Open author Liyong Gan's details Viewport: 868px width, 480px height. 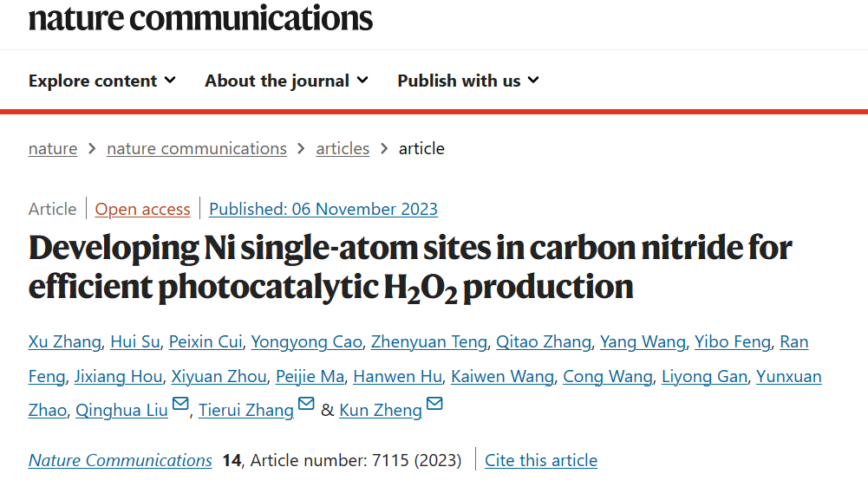[x=704, y=376]
